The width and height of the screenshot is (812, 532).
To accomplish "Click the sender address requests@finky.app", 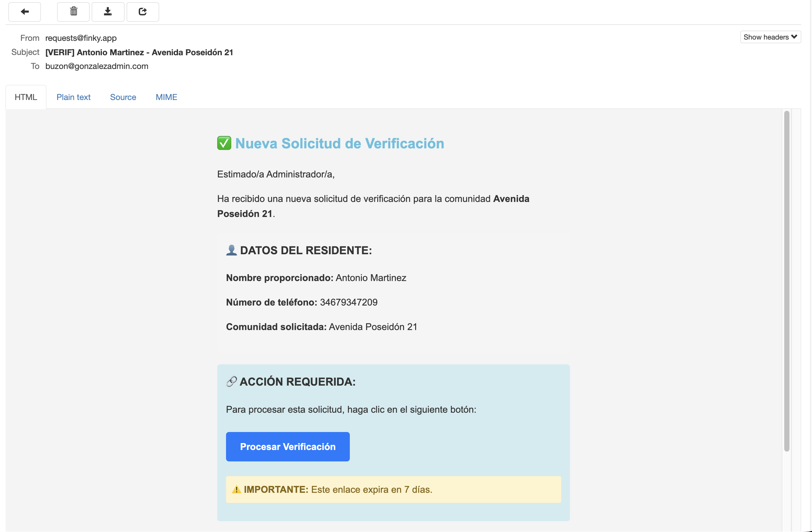I will pyautogui.click(x=81, y=38).
